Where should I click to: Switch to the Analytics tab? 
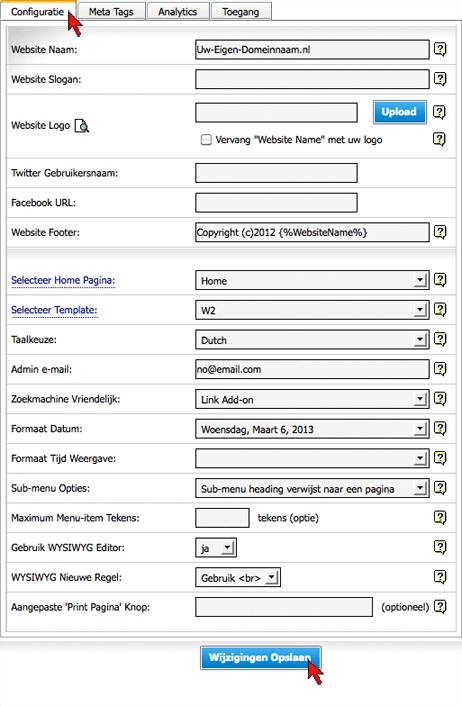tap(178, 11)
